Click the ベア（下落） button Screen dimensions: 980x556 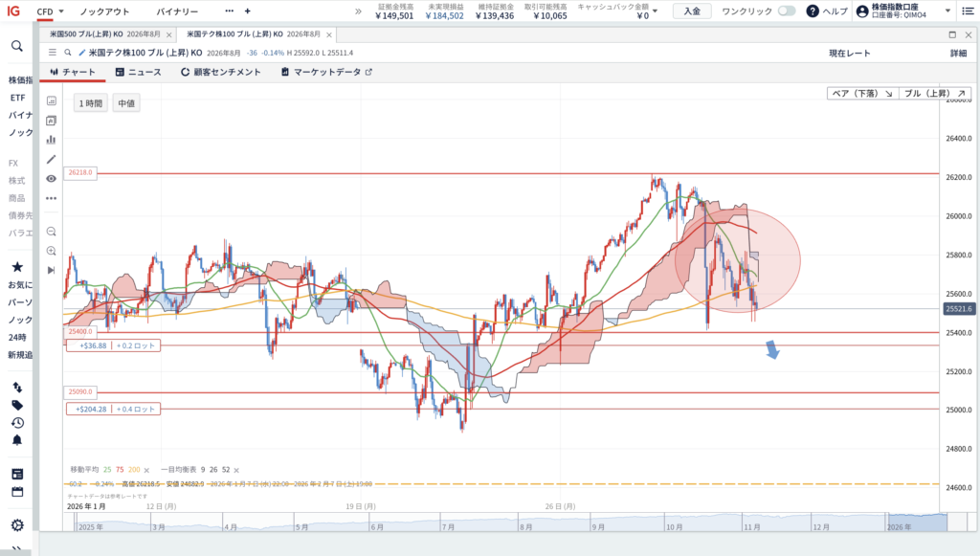click(x=861, y=94)
